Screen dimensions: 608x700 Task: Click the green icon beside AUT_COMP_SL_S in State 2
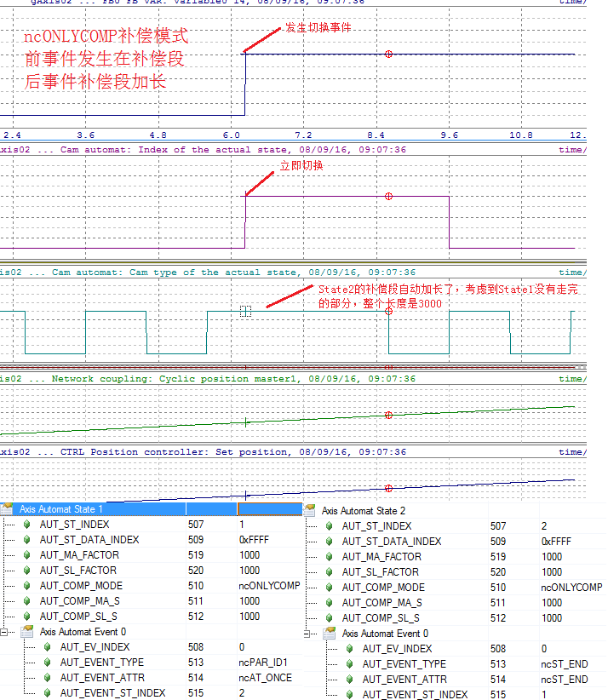click(x=329, y=618)
